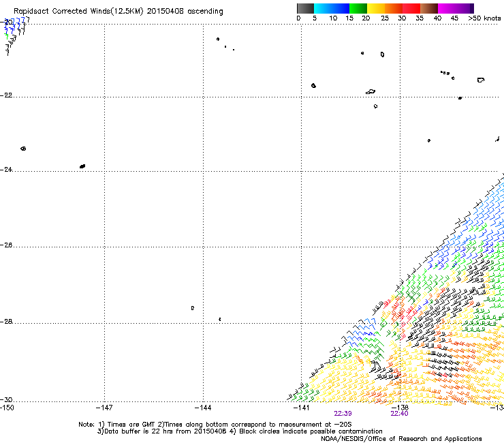Click the 'NOAA/NESDIS/Office of Research and Applications' credit
504x443 pixels.
[x=401, y=439]
